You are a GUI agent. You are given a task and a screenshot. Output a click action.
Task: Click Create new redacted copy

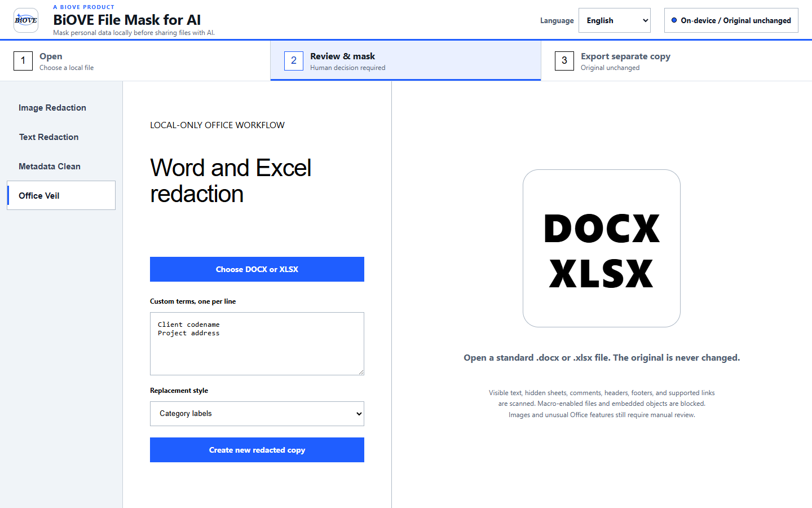click(257, 450)
